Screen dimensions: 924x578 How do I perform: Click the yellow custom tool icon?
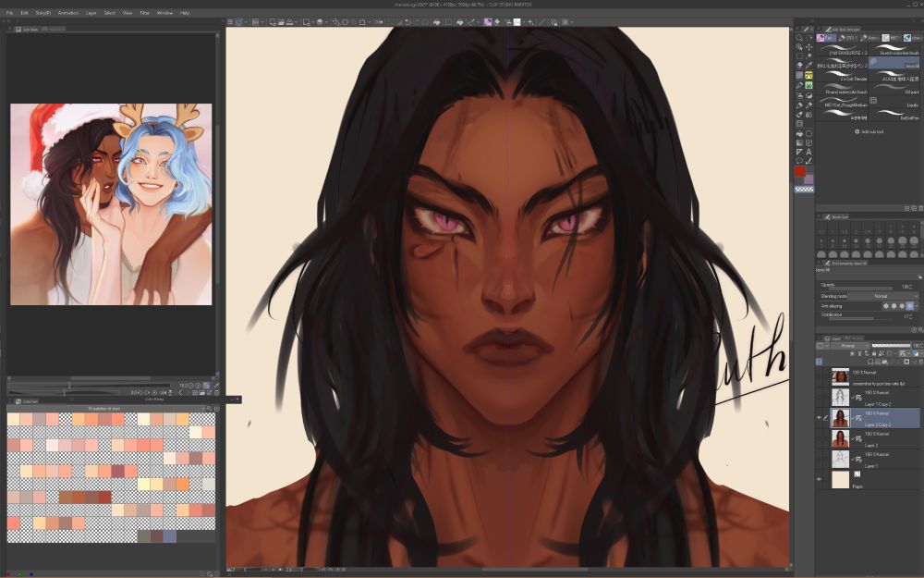pyautogui.click(x=808, y=75)
